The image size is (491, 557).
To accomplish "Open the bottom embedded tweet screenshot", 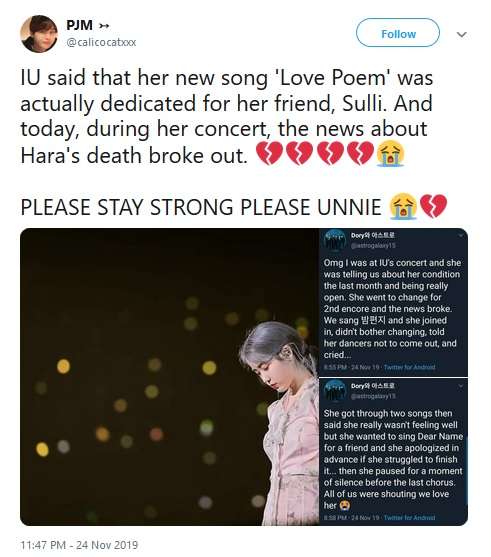I will (393, 452).
